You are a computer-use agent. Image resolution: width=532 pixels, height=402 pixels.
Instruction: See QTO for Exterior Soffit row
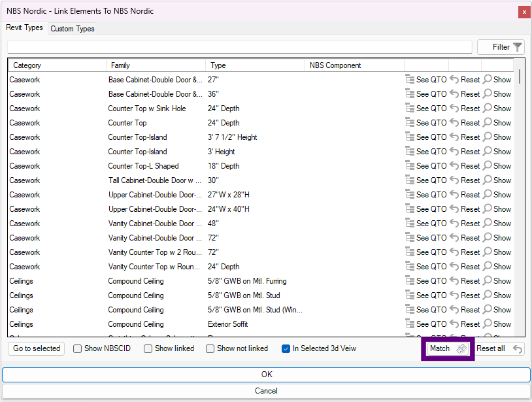[x=426, y=324]
